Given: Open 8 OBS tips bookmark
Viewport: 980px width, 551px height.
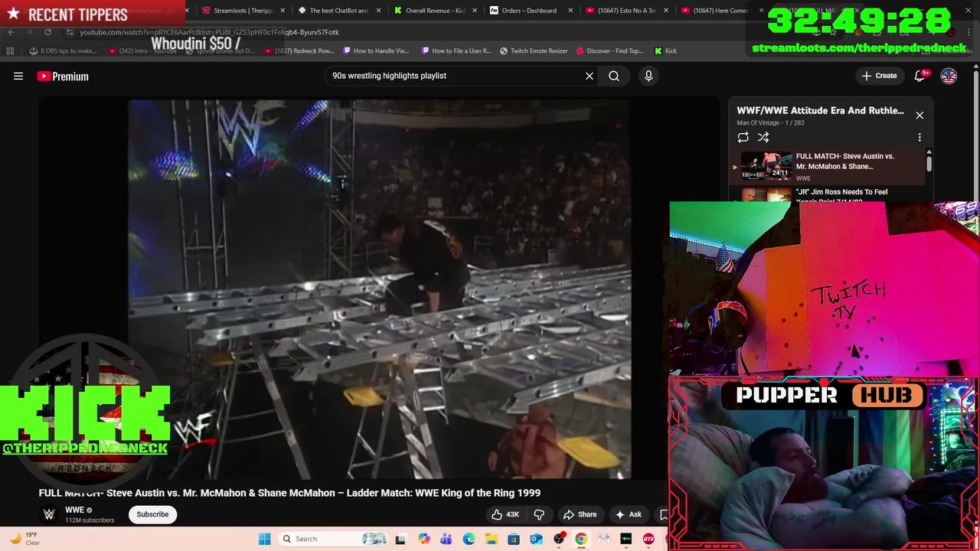Looking at the screenshot, I should (x=63, y=51).
